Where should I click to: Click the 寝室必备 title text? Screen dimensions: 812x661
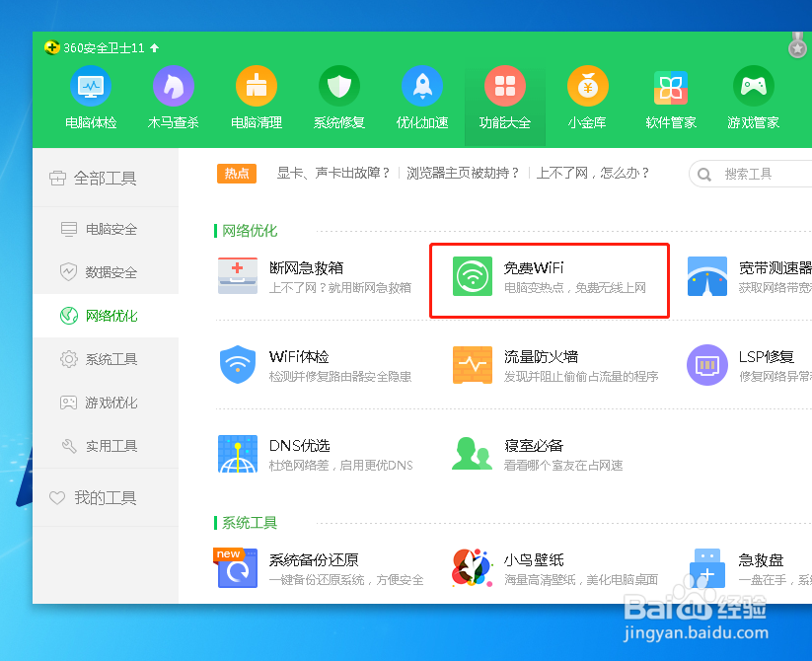click(x=534, y=446)
